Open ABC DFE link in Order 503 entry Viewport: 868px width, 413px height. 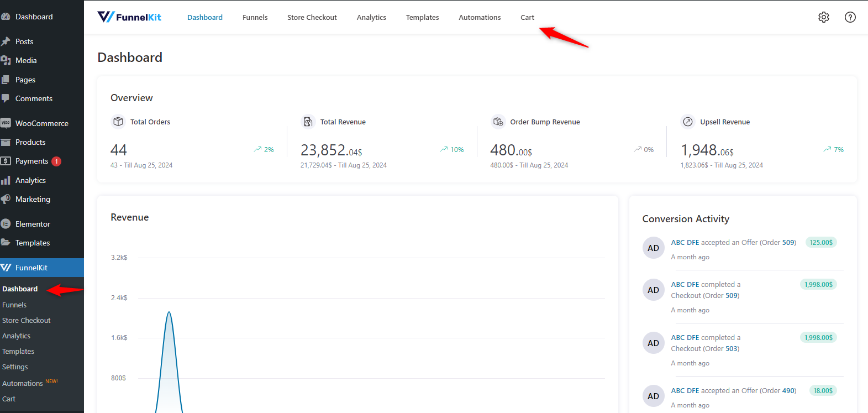[x=685, y=337]
